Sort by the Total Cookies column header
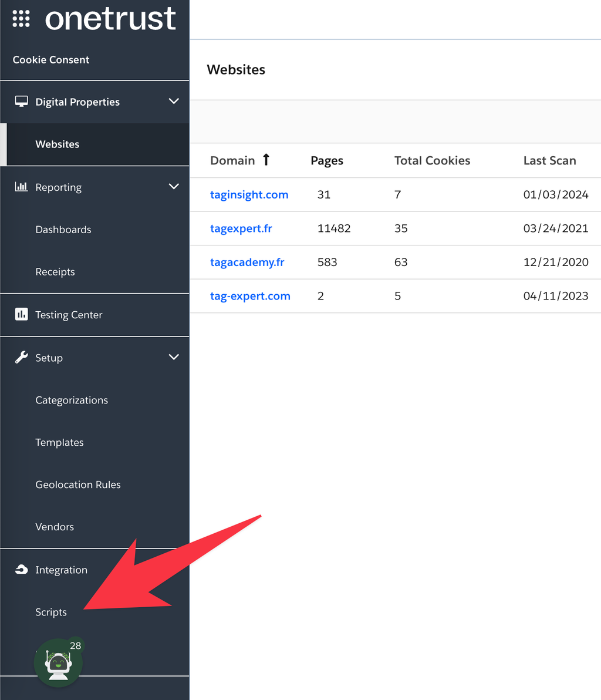The image size is (601, 700). [x=432, y=161]
